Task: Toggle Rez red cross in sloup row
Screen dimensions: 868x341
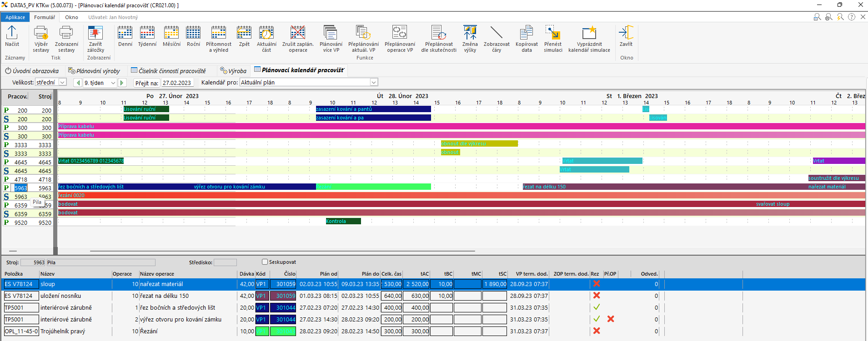Action: (x=597, y=284)
